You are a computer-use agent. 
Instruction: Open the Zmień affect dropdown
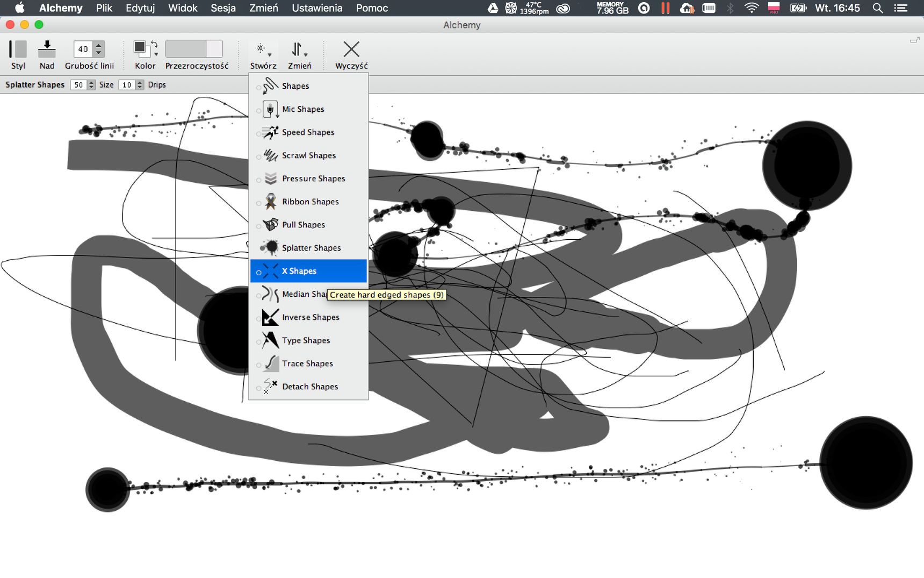[x=299, y=55]
